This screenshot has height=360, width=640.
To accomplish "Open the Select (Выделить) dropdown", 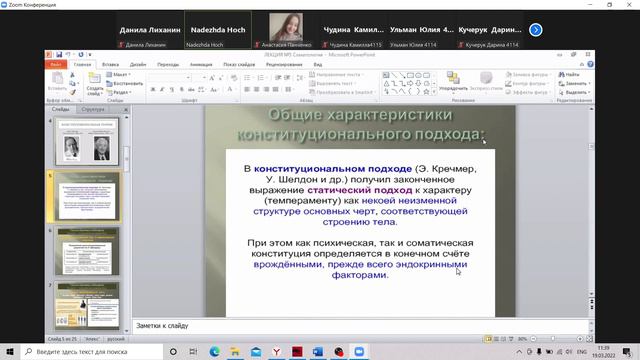I will (575, 92).
